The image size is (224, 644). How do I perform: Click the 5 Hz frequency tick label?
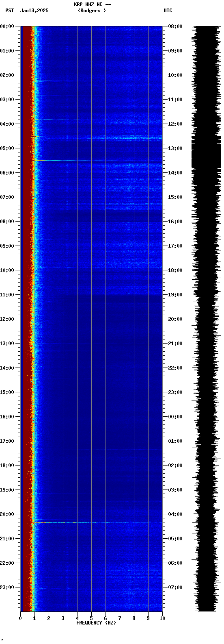[x=91, y=618]
